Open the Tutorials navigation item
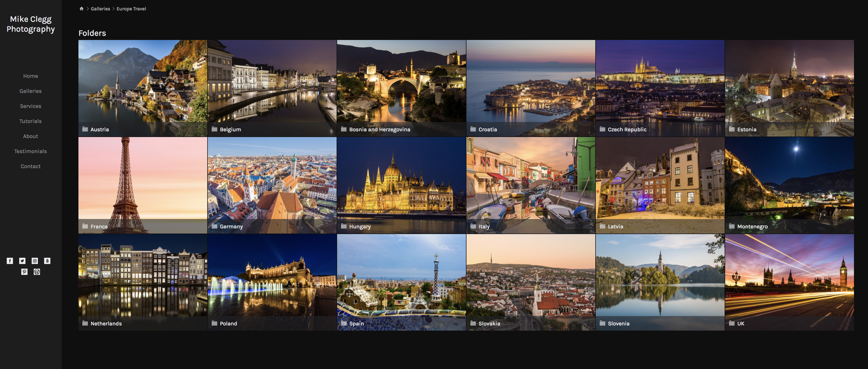Screen dimensions: 868x369 (x=30, y=121)
